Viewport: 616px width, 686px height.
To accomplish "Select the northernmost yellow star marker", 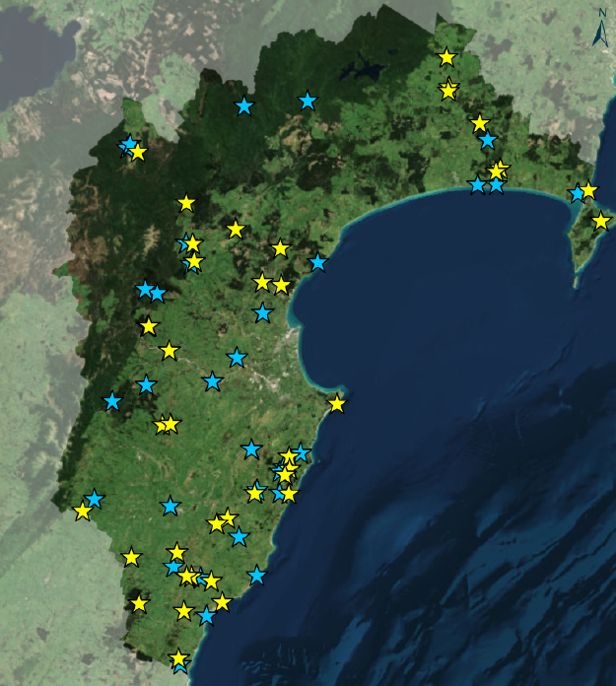I will point(446,57).
